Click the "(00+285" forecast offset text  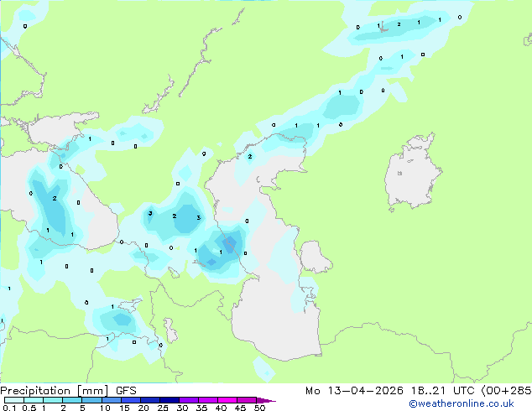click(x=506, y=391)
